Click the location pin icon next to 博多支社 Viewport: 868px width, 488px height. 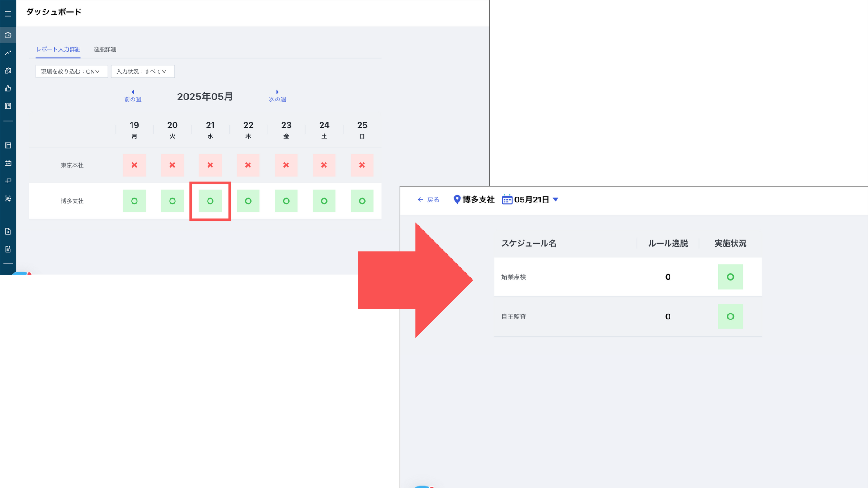(457, 200)
